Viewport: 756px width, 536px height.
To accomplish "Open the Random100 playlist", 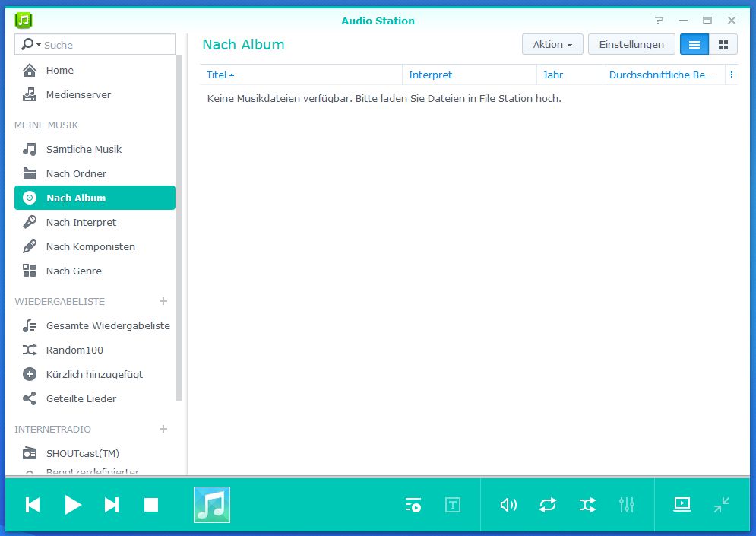I will (95, 350).
